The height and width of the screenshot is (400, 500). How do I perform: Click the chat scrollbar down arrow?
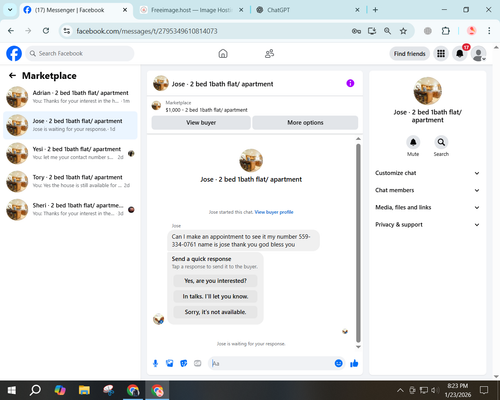[358, 347]
